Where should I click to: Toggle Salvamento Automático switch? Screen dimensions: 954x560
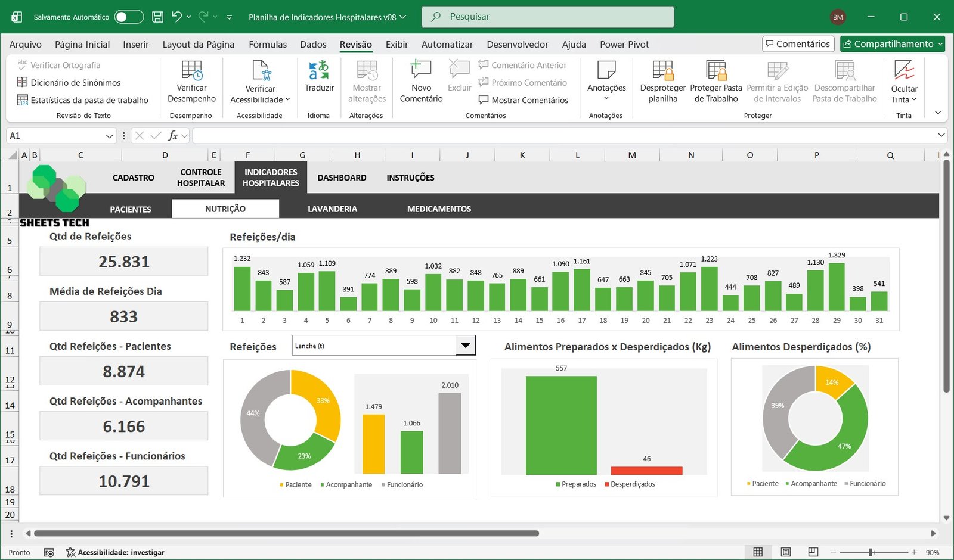[129, 17]
